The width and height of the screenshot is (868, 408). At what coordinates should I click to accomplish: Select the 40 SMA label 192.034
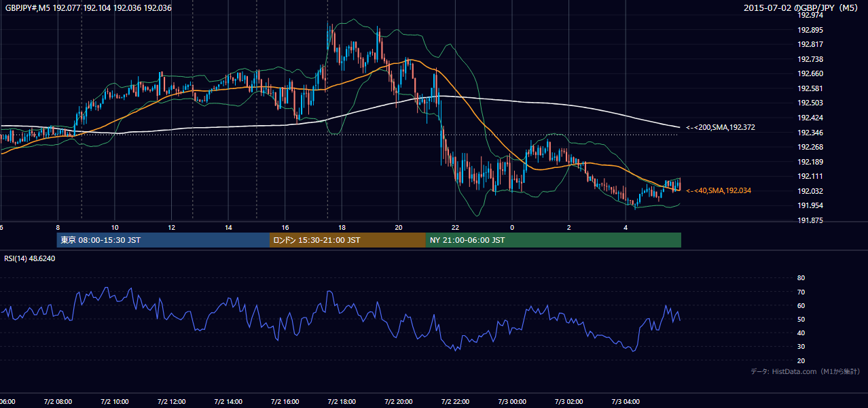tap(719, 191)
